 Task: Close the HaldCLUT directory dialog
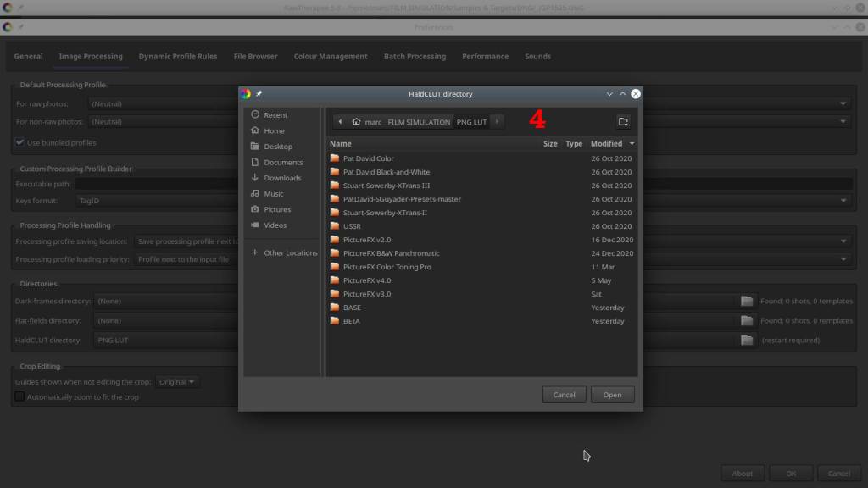(x=636, y=94)
